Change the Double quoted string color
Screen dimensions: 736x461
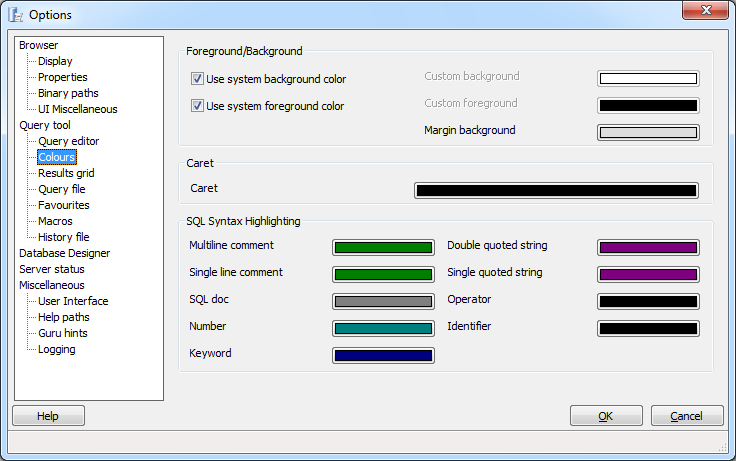point(648,247)
